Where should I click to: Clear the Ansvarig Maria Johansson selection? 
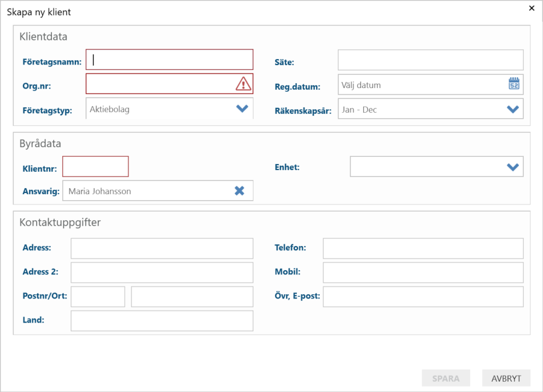click(x=240, y=191)
